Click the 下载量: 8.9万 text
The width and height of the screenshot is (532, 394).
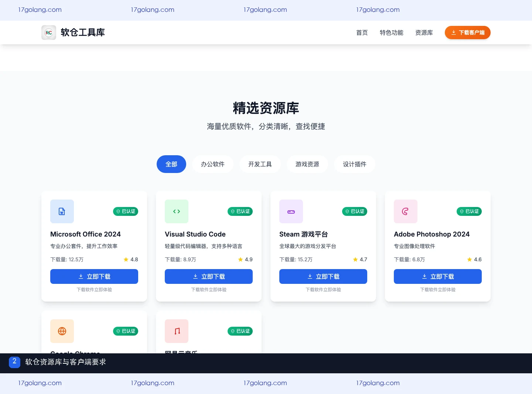(x=180, y=259)
